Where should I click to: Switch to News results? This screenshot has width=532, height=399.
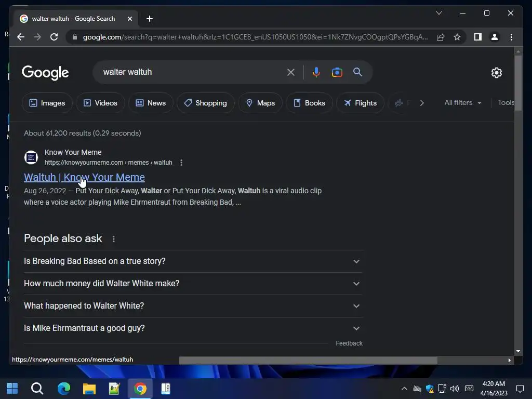(151, 103)
